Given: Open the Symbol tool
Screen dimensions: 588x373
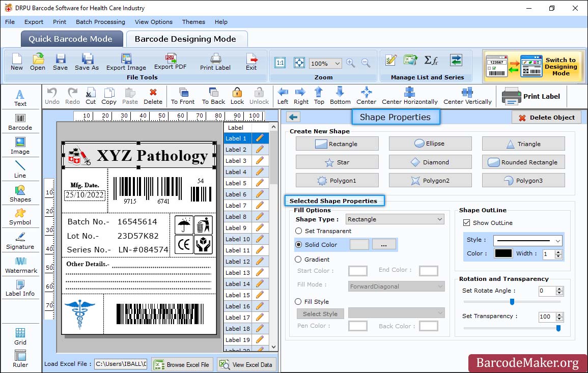Looking at the screenshot, I should 20,217.
